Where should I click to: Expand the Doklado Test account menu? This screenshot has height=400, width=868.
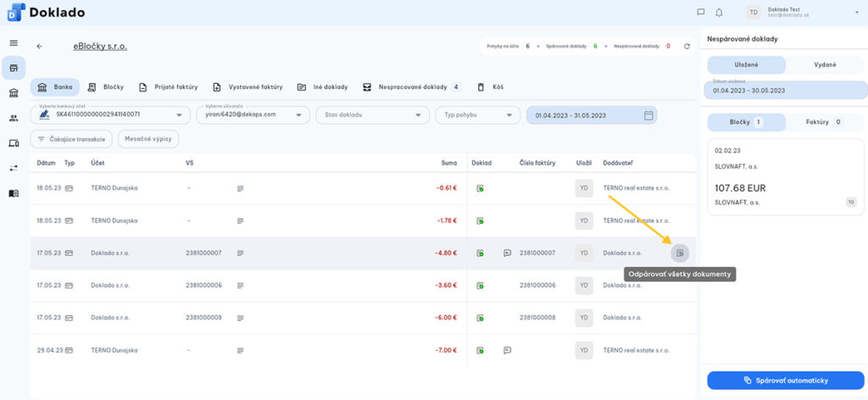coord(856,12)
